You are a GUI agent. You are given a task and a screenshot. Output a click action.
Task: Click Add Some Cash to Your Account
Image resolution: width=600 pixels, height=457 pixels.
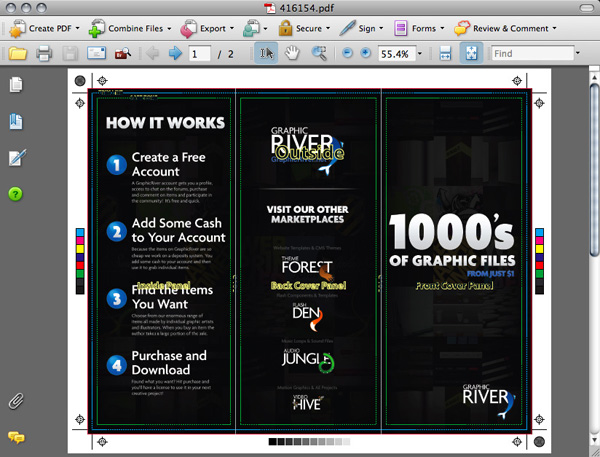[178, 230]
